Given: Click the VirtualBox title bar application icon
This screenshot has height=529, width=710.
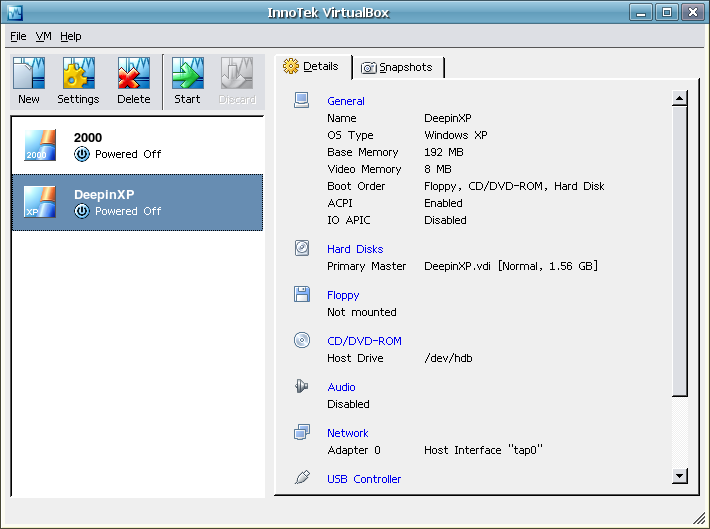Looking at the screenshot, I should click(15, 12).
